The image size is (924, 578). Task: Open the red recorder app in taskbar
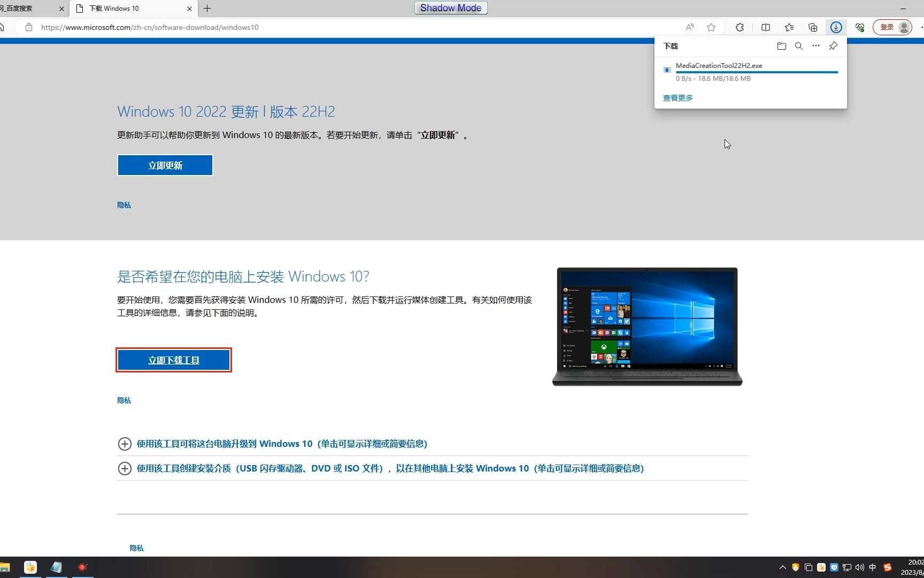82,567
